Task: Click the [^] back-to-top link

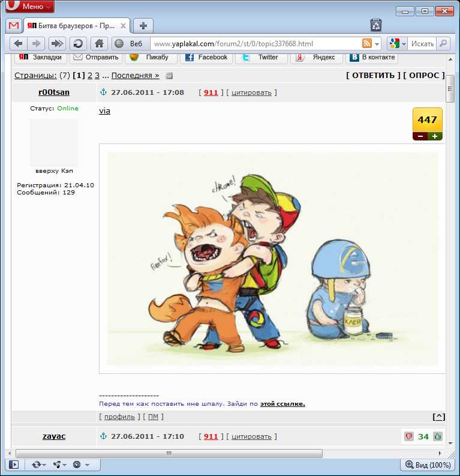Action: click(x=439, y=417)
